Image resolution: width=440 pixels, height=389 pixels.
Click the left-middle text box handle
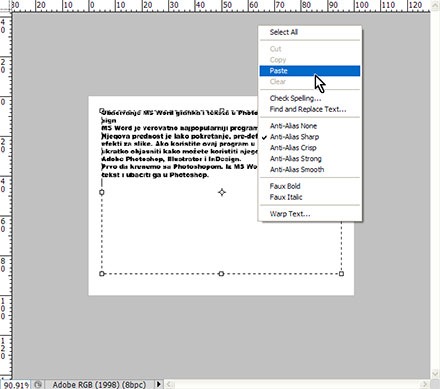(x=102, y=192)
